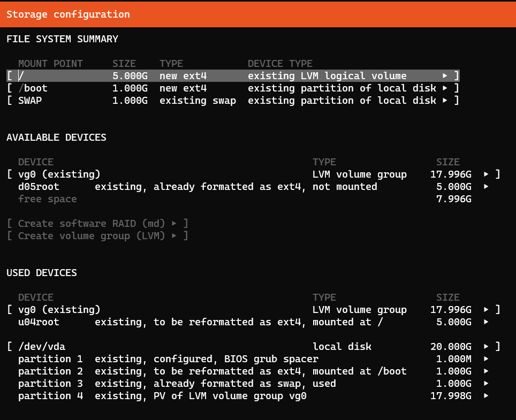This screenshot has height=420, width=516.
Task: Select d05root already formatted ext4 row
Action: pos(253,187)
